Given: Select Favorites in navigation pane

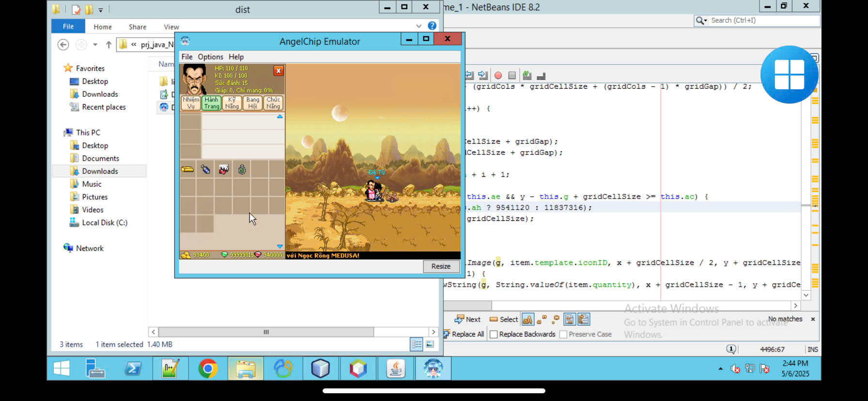Looking at the screenshot, I should click(x=84, y=68).
